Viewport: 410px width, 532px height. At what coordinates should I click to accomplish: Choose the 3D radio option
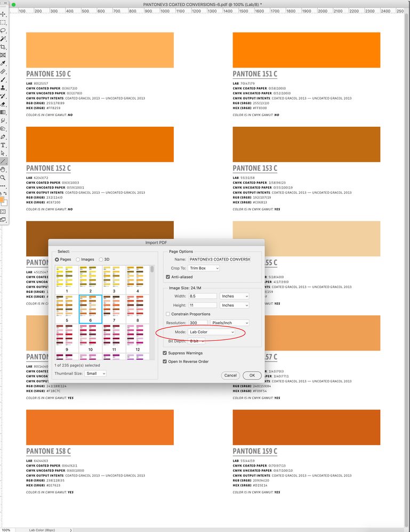(x=101, y=259)
